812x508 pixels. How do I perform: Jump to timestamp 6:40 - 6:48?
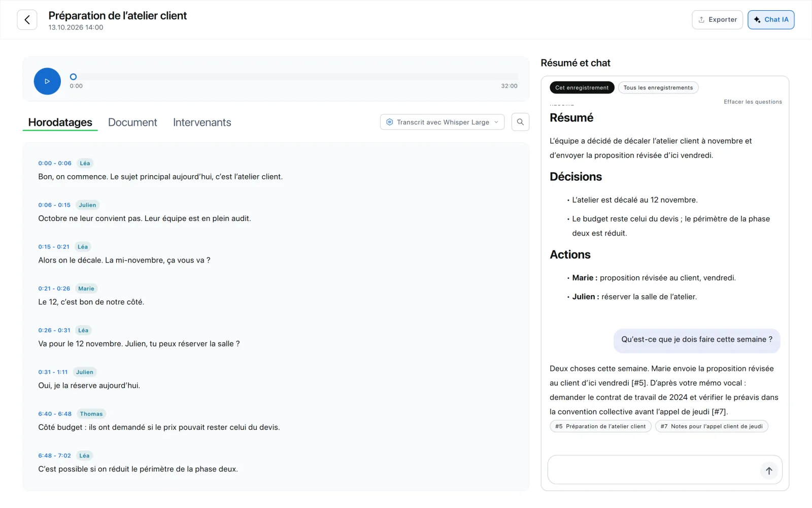(55, 414)
